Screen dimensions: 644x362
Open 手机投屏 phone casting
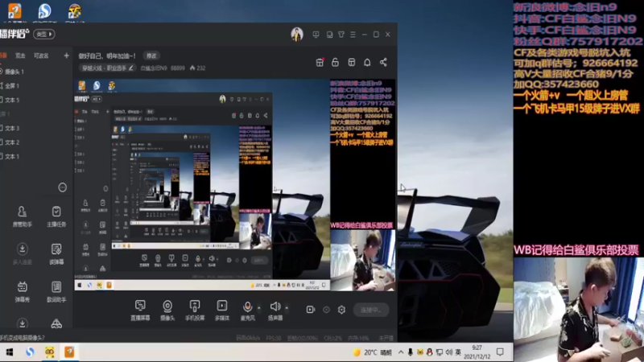(195, 310)
